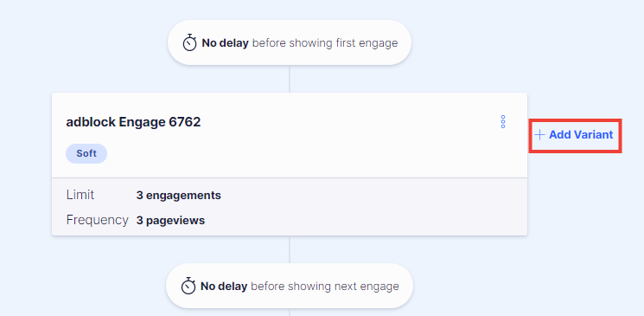The width and height of the screenshot is (644, 316).
Task: Click the plus icon beside Add Variant
Action: [539, 134]
